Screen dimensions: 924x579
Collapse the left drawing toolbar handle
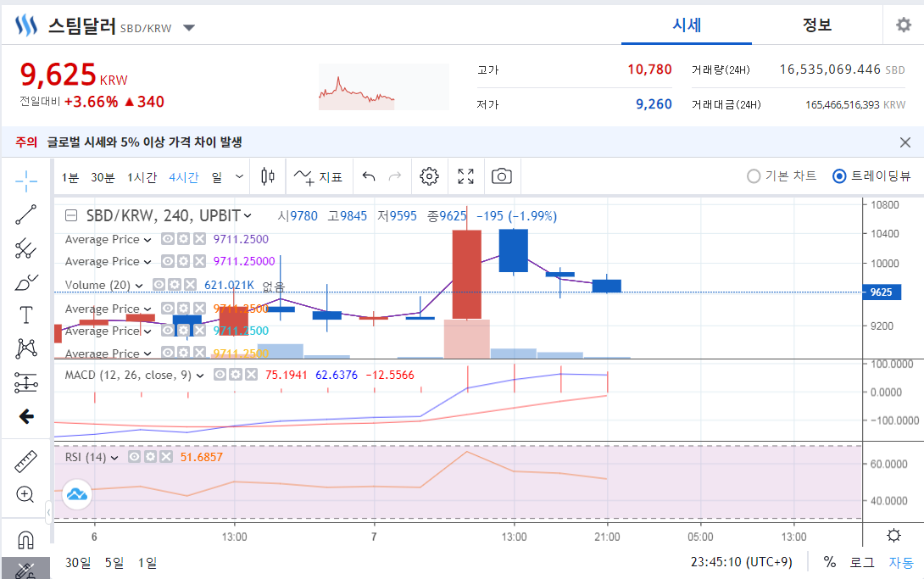coord(48,512)
